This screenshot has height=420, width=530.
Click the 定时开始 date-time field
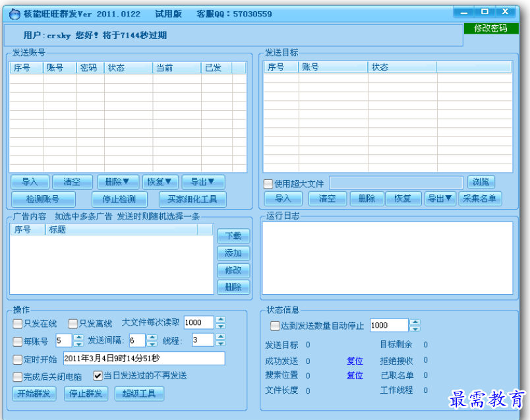click(x=144, y=359)
